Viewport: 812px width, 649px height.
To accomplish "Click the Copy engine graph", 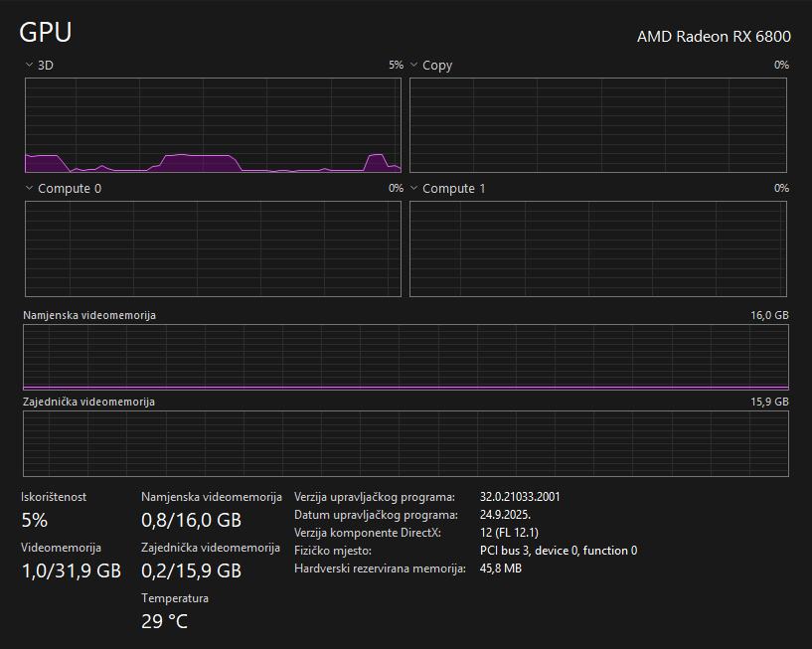I will point(597,125).
